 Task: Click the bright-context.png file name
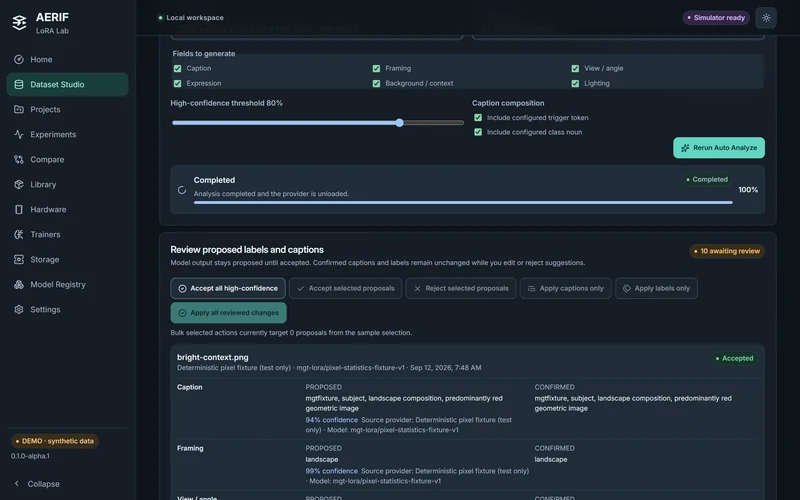[213, 358]
